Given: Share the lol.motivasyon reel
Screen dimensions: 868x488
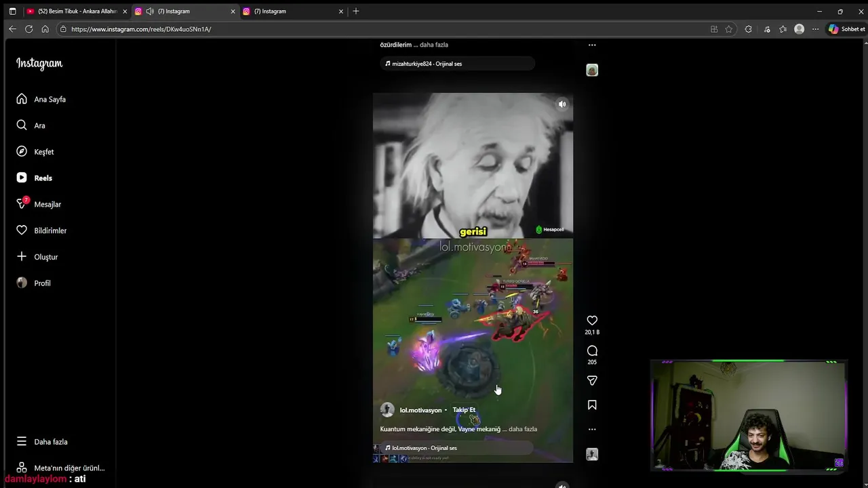Looking at the screenshot, I should (592, 380).
